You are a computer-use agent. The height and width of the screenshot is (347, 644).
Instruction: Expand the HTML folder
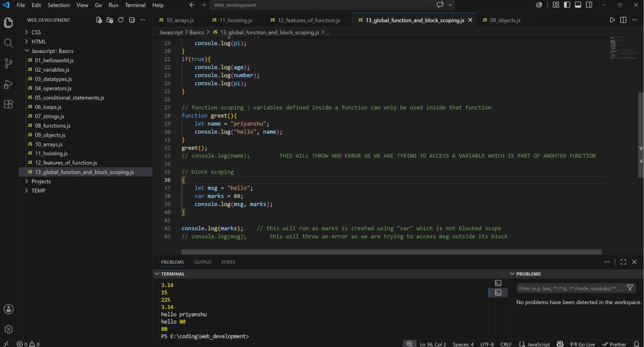[39, 41]
